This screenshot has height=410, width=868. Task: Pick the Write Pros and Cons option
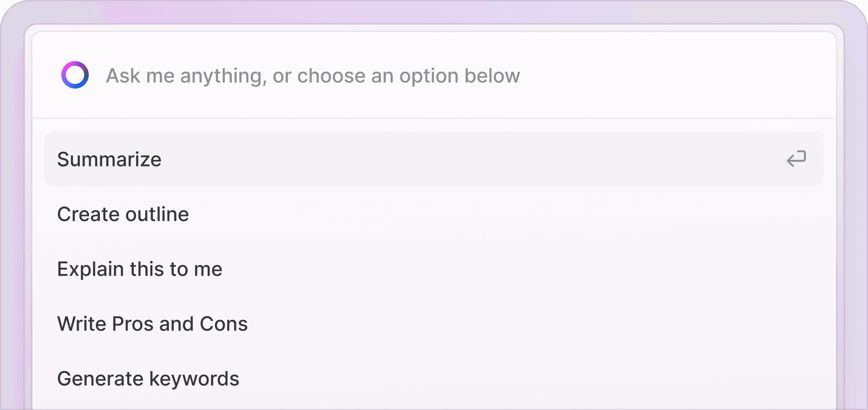[x=434, y=323]
